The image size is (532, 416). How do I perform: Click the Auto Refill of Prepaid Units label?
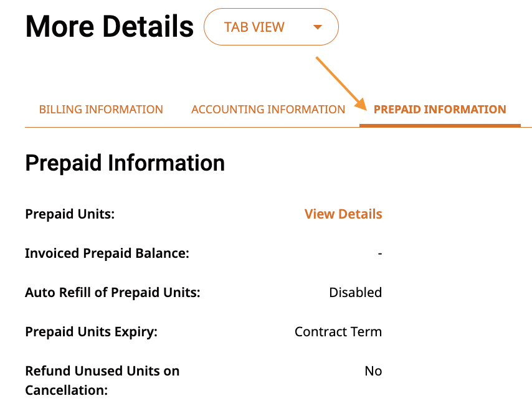click(113, 293)
